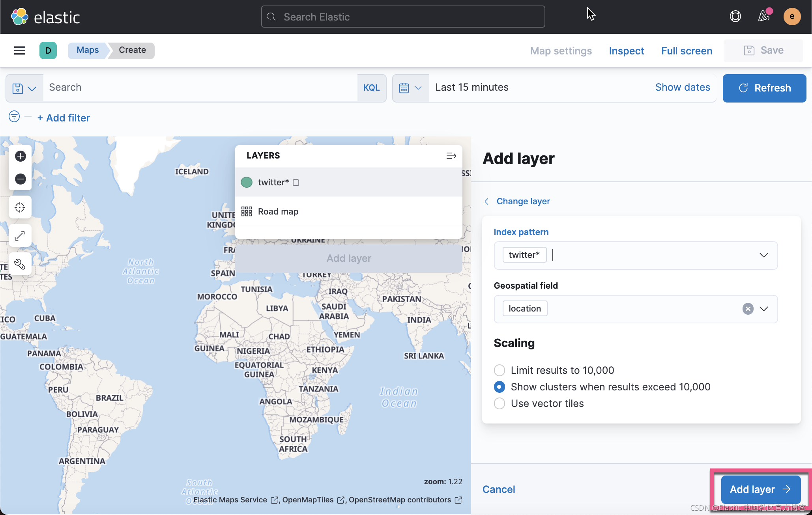812x515 pixels.
Task: Open the map tools wrench icon
Action: pos(20,264)
